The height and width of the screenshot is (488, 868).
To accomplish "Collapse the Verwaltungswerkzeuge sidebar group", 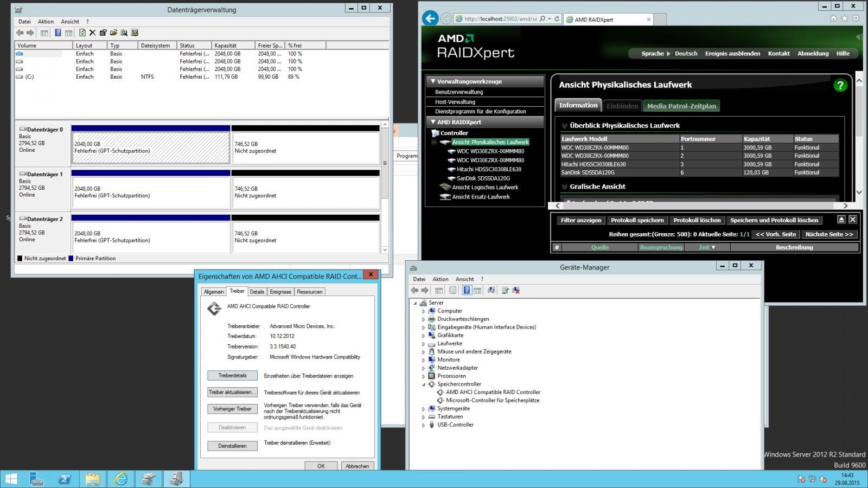I will pyautogui.click(x=433, y=81).
